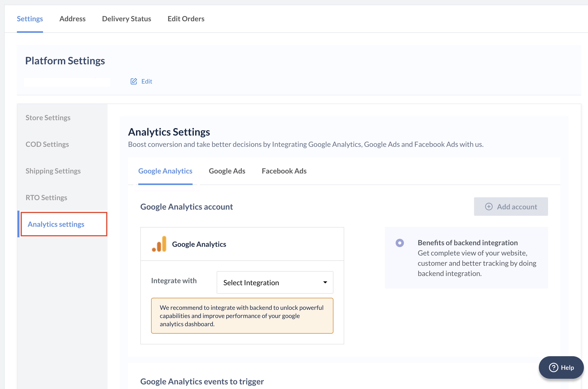
Task: Open the Select Integration dropdown
Action: click(x=275, y=282)
